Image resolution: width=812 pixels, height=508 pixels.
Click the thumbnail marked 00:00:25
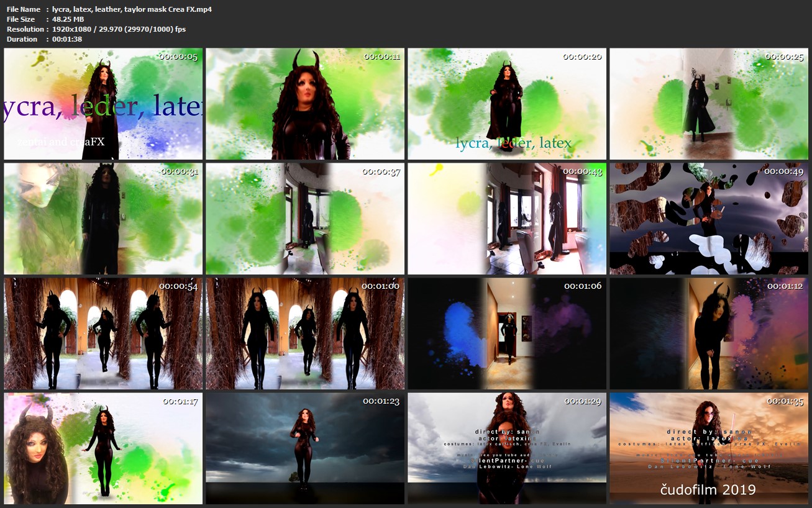(x=709, y=104)
